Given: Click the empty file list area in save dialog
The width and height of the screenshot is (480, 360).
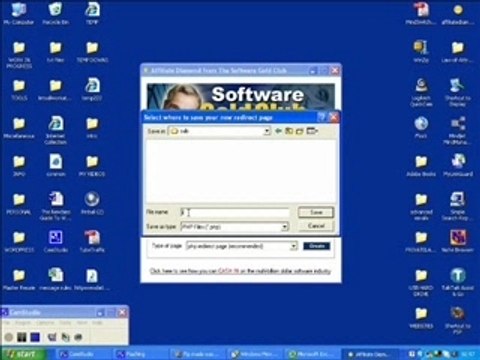Looking at the screenshot, I should point(241,171).
